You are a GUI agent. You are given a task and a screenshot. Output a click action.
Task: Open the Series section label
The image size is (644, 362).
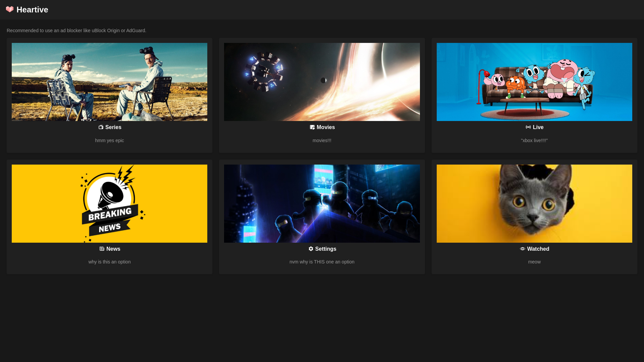pos(113,127)
